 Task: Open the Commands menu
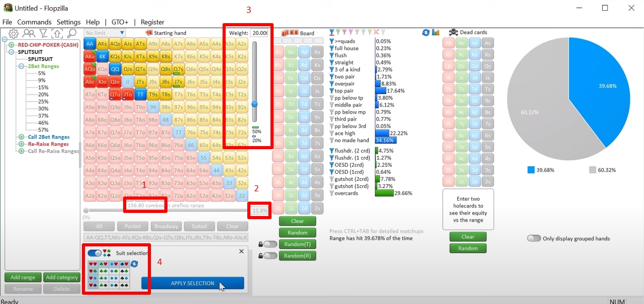[x=34, y=22]
